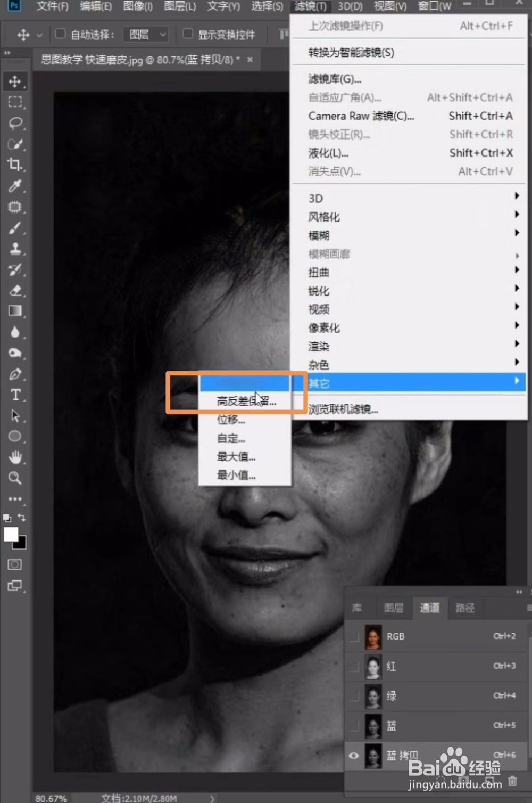
Task: Select the Blur tool
Action: [15, 332]
